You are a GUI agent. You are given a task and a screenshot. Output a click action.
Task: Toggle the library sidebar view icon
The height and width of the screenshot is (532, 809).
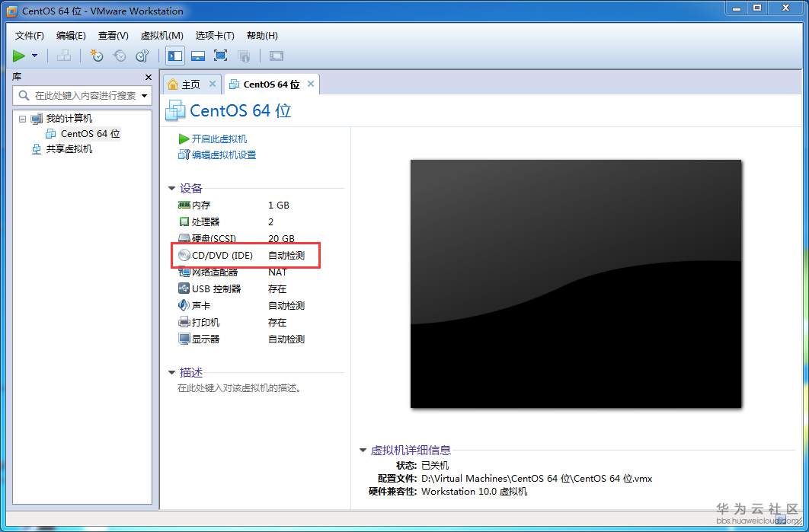175,56
